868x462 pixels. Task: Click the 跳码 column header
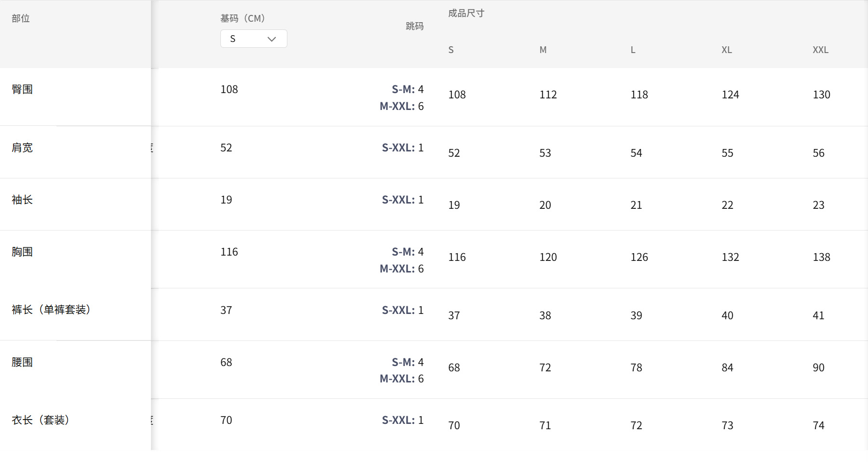click(x=414, y=26)
